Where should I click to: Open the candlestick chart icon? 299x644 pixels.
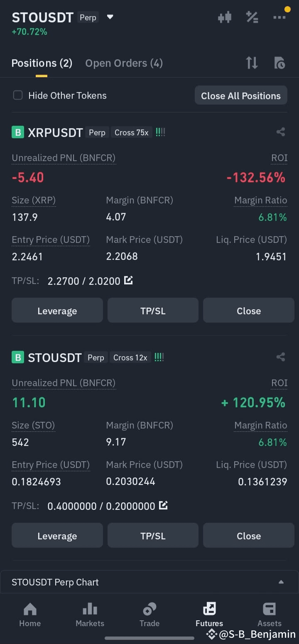pos(225,17)
